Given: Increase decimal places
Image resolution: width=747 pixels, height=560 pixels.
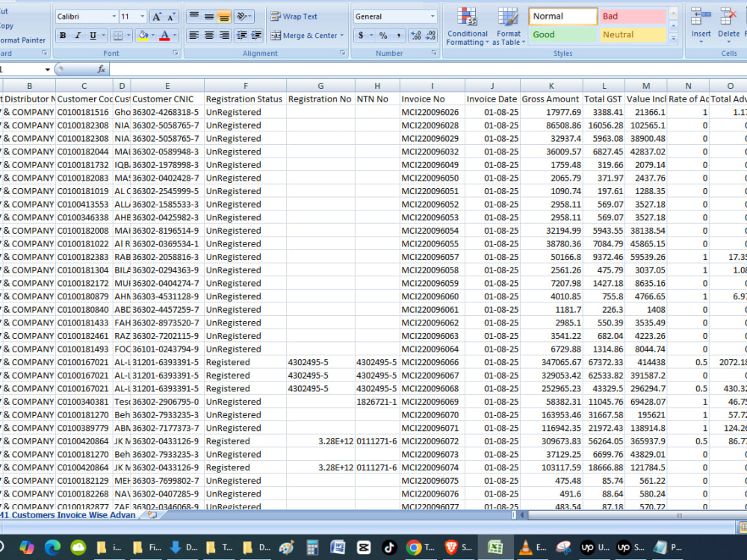Looking at the screenshot, I should [x=415, y=36].
